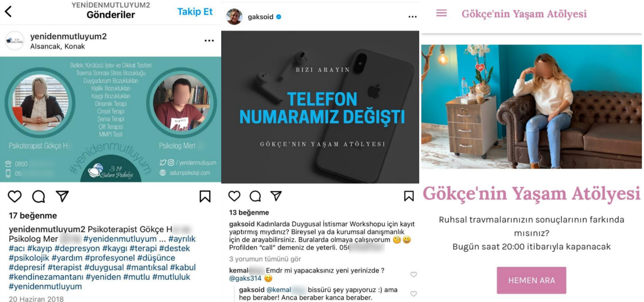
Task: Click the Takip Et follow button
Action: coord(195,12)
